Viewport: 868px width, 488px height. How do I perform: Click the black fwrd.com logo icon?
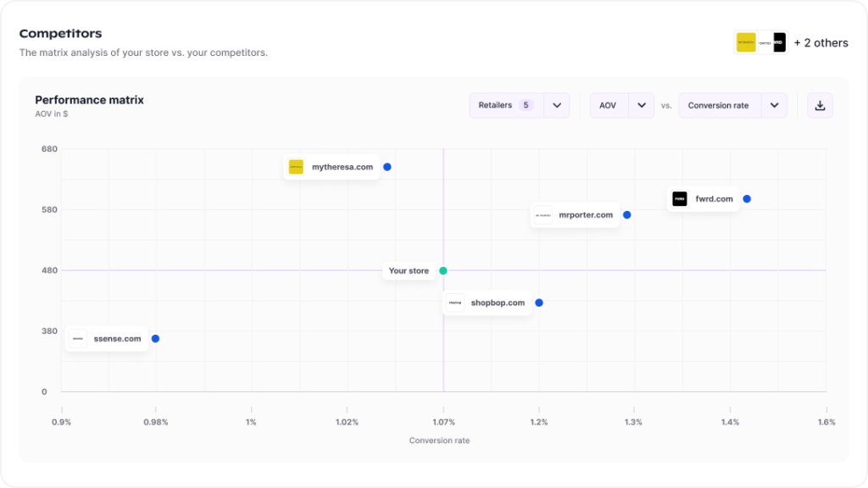point(680,198)
